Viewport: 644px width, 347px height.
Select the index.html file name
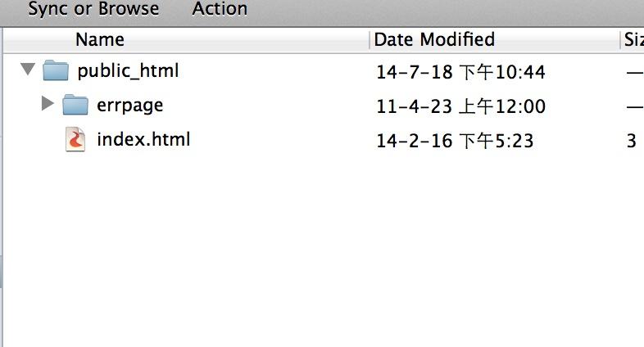(143, 139)
